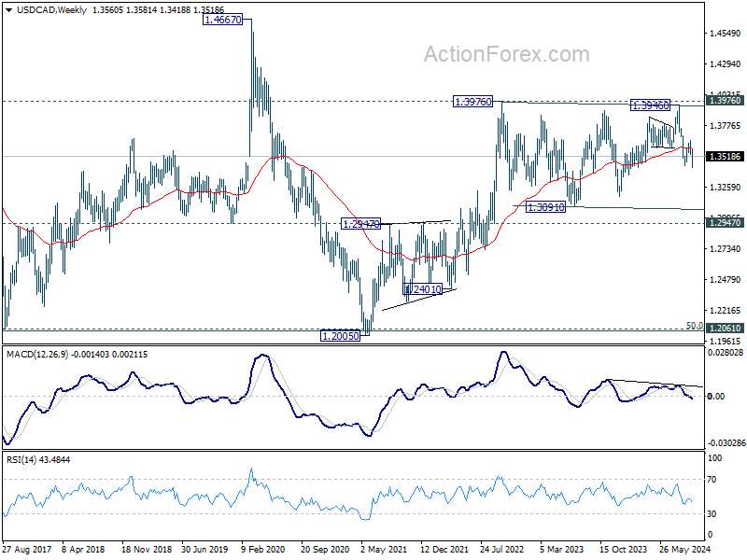Click the RSI(14) indicator title
747x560 pixels.
[x=21, y=459]
